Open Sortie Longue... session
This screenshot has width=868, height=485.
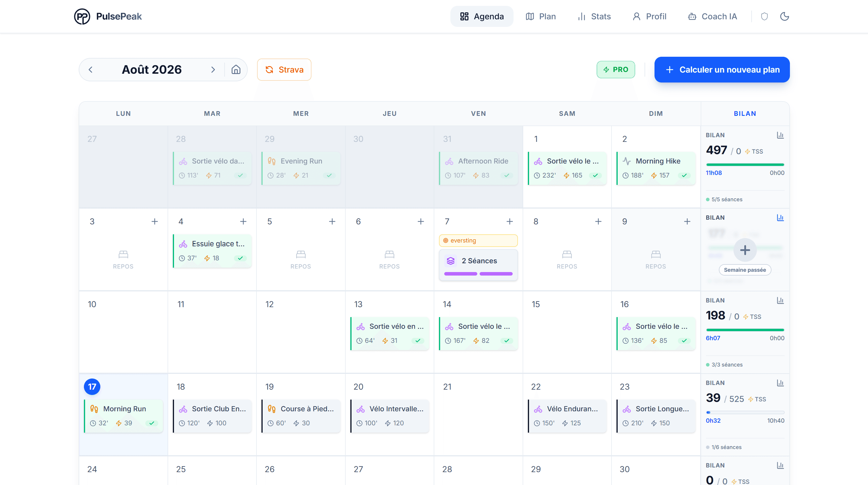(656, 416)
